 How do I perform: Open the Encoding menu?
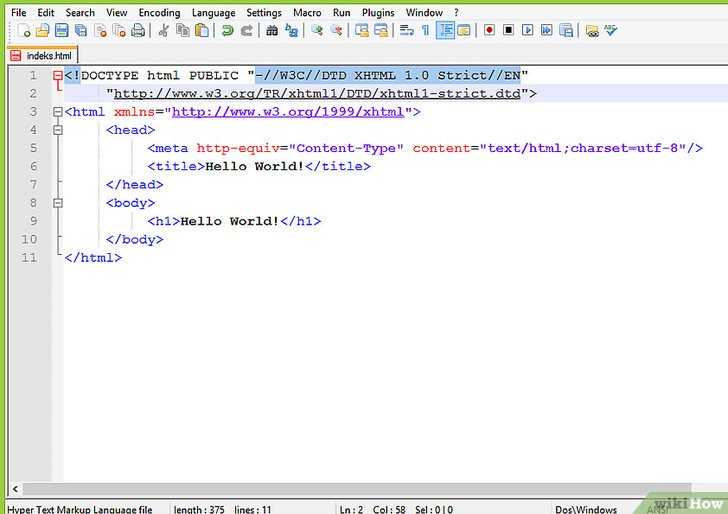[159, 13]
